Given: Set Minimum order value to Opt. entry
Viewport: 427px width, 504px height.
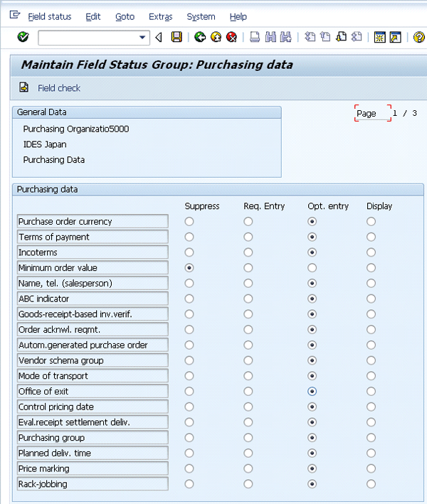Looking at the screenshot, I should click(312, 268).
